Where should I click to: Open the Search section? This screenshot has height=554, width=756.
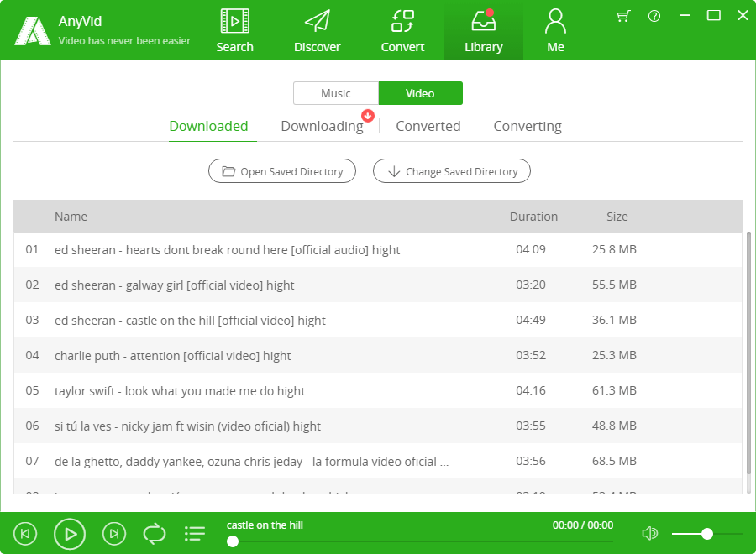235,31
